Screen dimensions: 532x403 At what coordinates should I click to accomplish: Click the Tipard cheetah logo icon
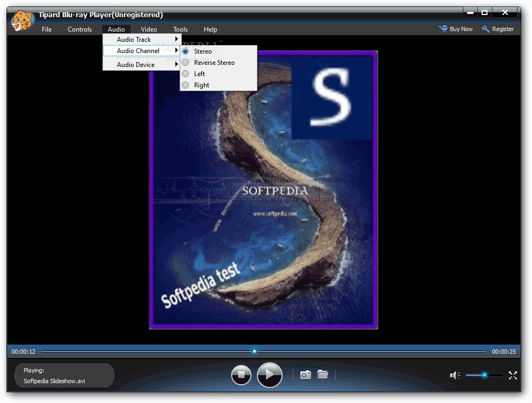point(23,20)
